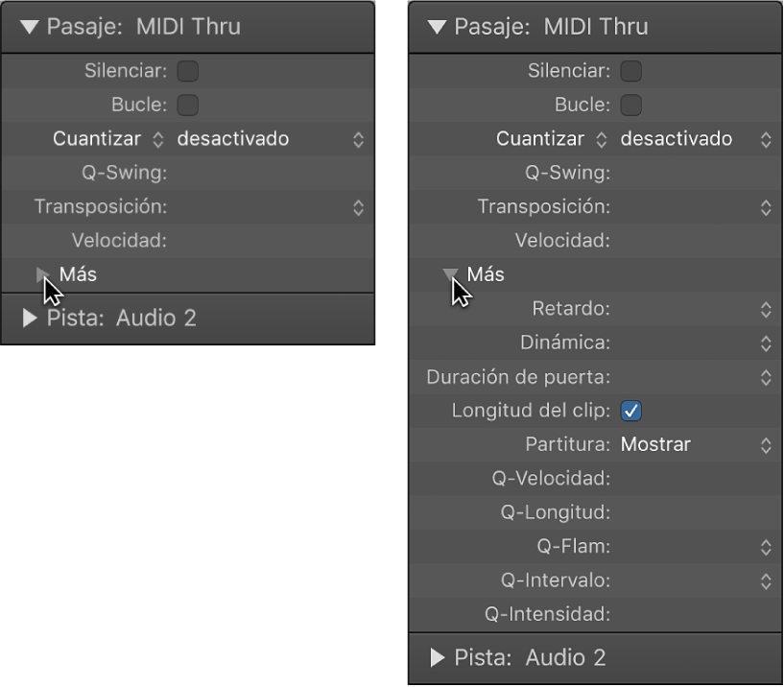Collapse Pasaje: MIDI Thru header in left panel

click(x=30, y=27)
